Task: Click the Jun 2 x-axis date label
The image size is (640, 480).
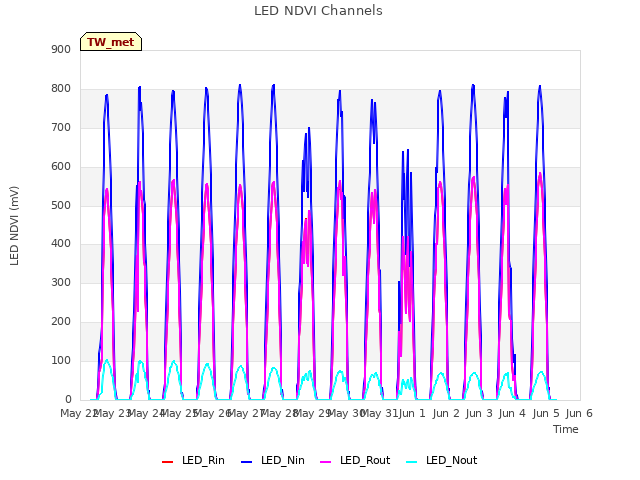Action: [x=446, y=413]
